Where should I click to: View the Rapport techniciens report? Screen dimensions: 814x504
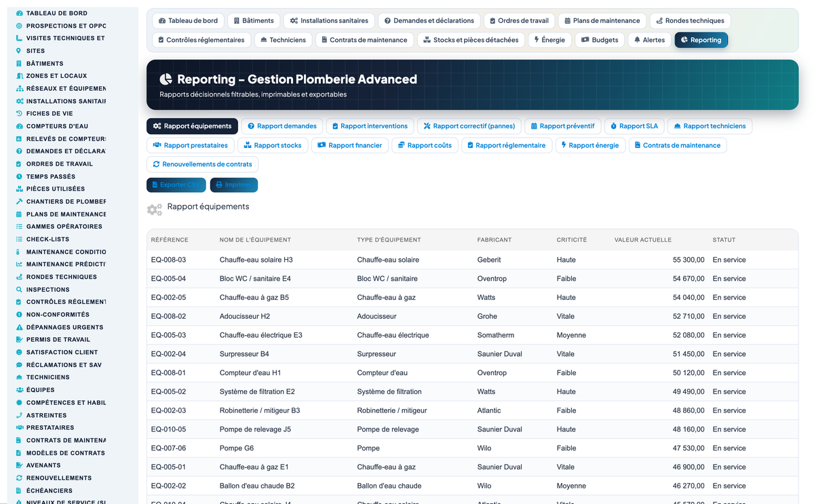(710, 126)
